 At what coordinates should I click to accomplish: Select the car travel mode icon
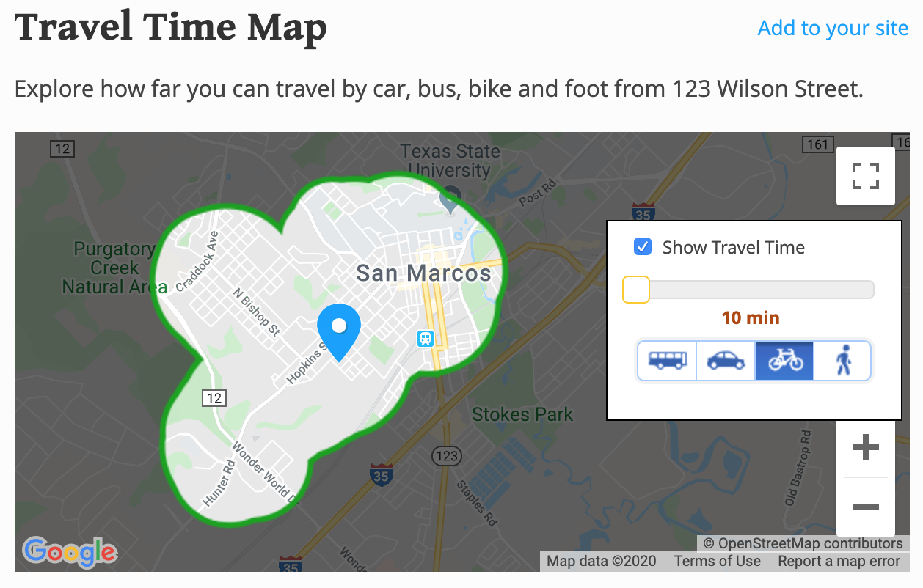726,360
